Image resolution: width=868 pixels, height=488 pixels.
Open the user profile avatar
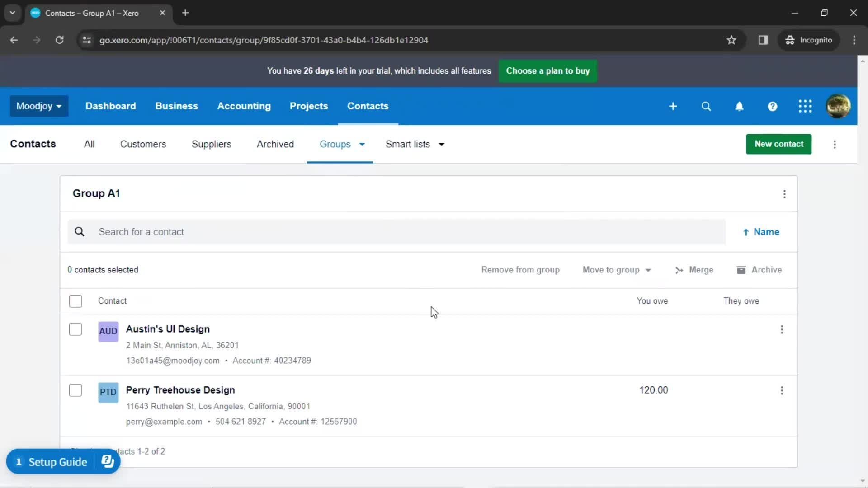point(838,106)
